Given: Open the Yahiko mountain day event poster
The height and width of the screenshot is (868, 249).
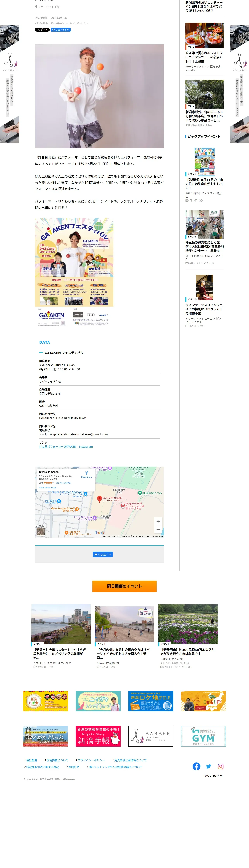Looking at the screenshot, I should pyautogui.click(x=204, y=162).
